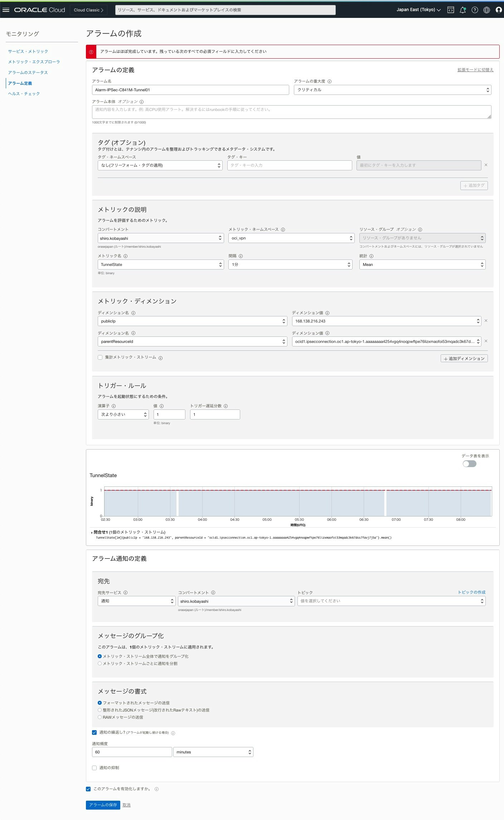
Task: Click the 取消 link
Action: (x=126, y=805)
